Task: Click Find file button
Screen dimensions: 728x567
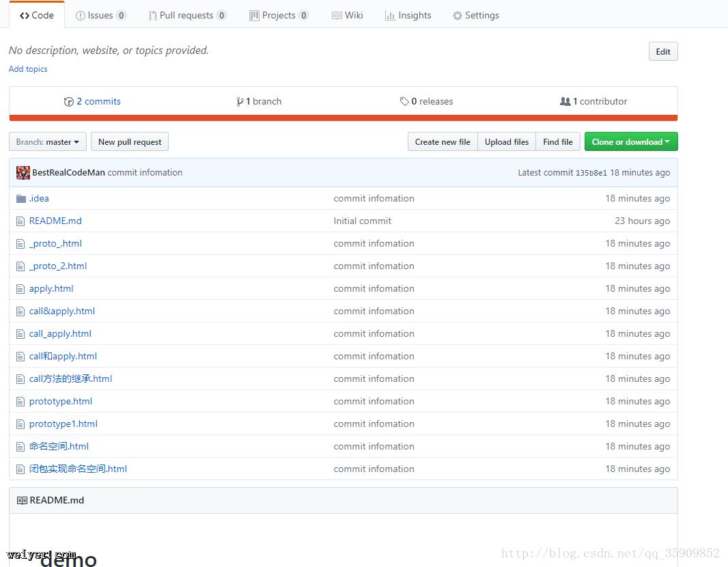Action: click(557, 141)
